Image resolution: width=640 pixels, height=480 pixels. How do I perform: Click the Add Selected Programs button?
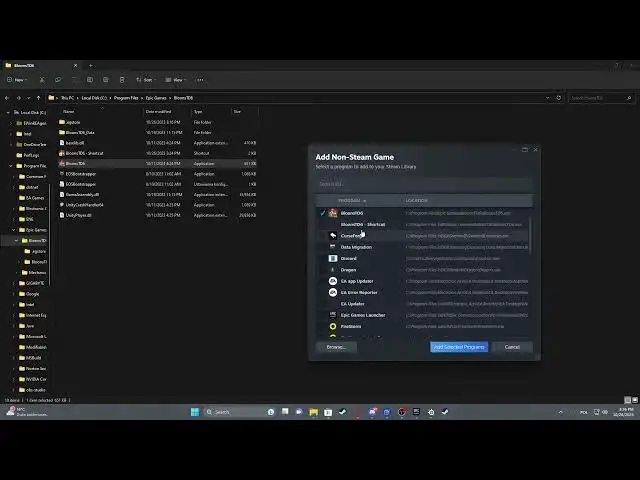click(459, 347)
